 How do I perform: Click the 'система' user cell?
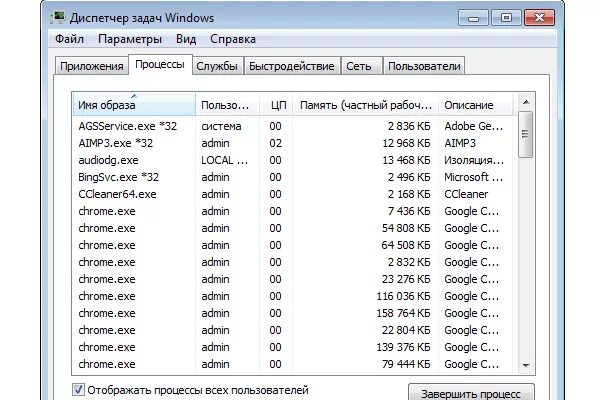pos(221,126)
